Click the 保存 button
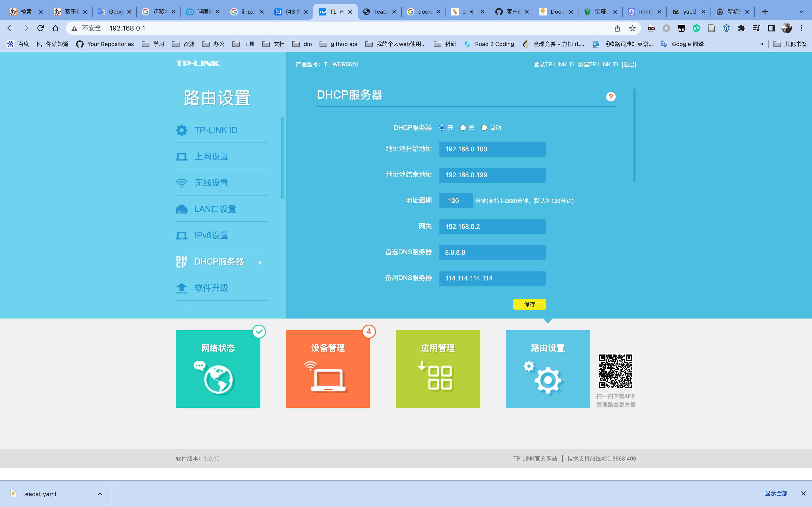 (x=530, y=304)
